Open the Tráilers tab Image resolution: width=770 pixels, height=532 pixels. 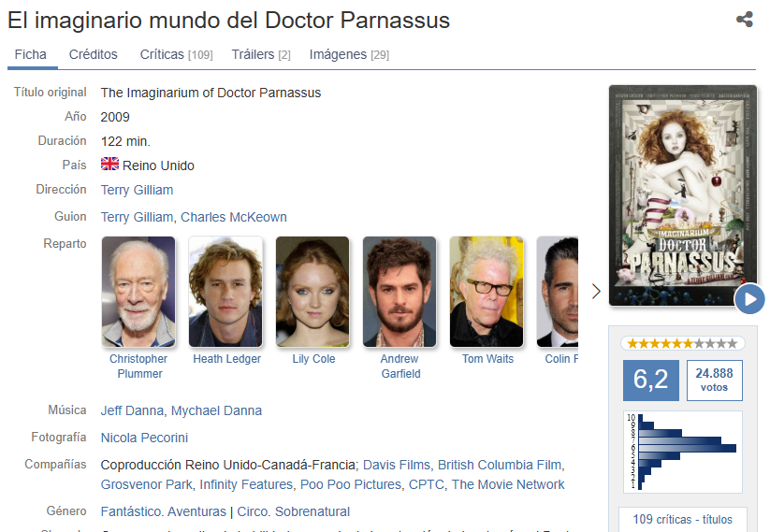tap(261, 54)
